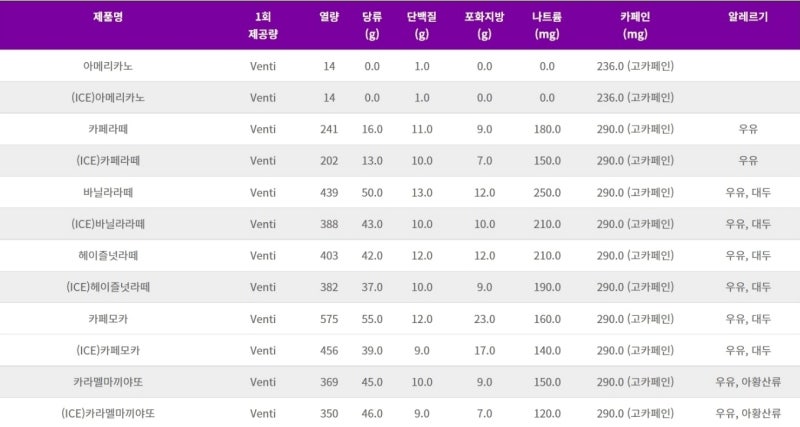The image size is (800, 427).
Task: Click the 포화지방 (g) column header
Action: pyautogui.click(x=484, y=25)
